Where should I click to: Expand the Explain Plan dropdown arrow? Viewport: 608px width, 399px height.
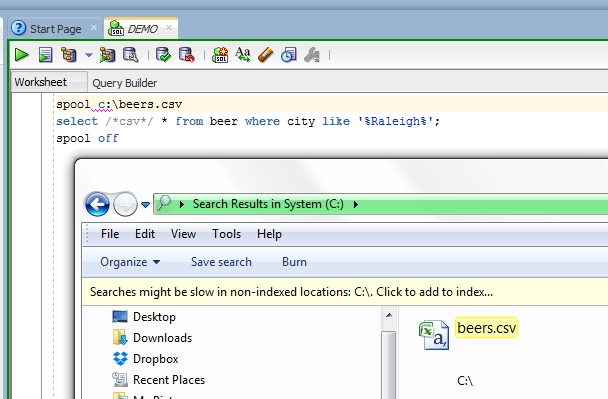(89, 55)
